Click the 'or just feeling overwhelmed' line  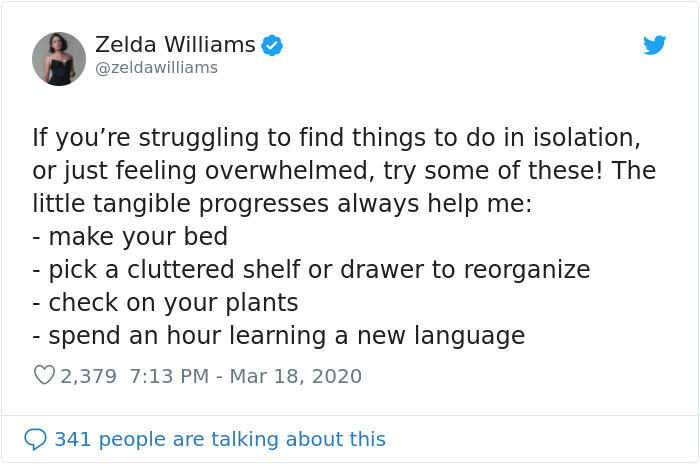point(196,171)
